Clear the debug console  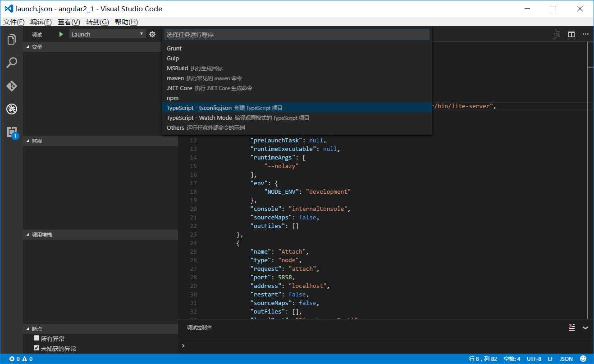[x=572, y=328]
